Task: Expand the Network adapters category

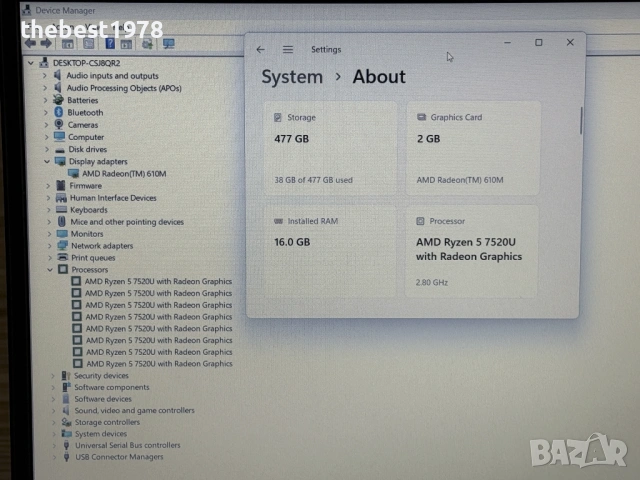Action: click(47, 246)
